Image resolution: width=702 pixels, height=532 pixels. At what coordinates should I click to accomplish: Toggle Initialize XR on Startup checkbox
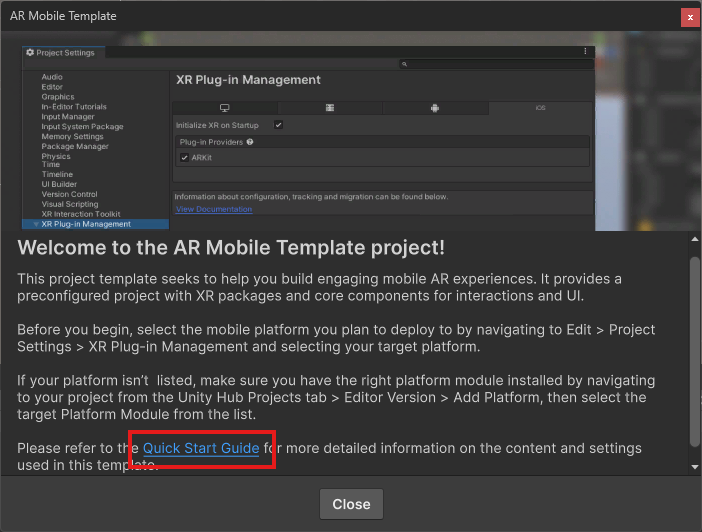pos(278,125)
